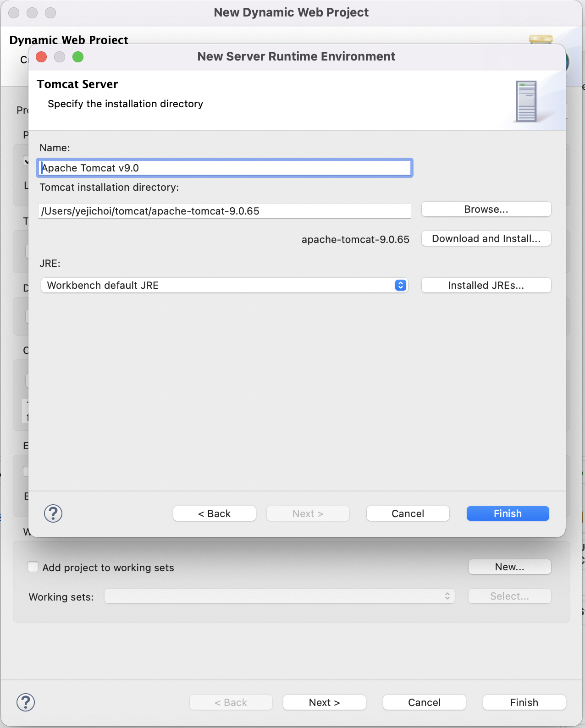
Task: Click Finish in Dynamic Web Project wizard
Action: [x=524, y=702]
